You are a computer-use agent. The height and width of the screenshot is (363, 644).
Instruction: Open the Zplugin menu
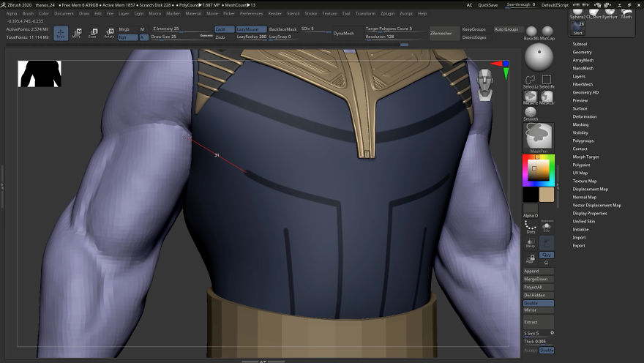[387, 14]
